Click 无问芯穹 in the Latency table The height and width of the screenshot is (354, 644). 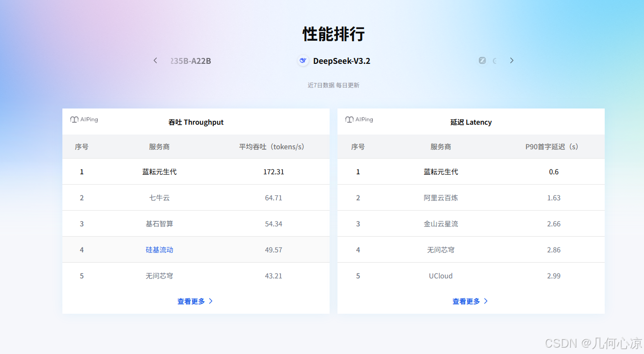coord(441,250)
